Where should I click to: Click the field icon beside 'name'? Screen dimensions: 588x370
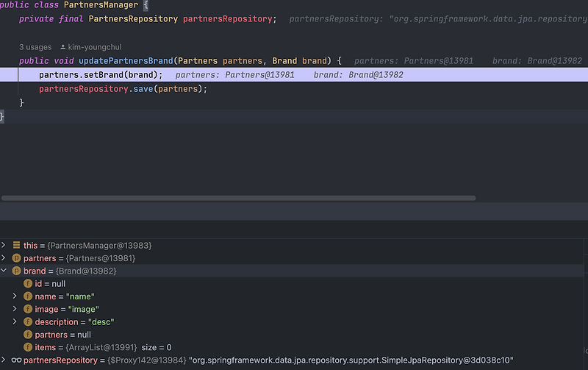(x=28, y=296)
